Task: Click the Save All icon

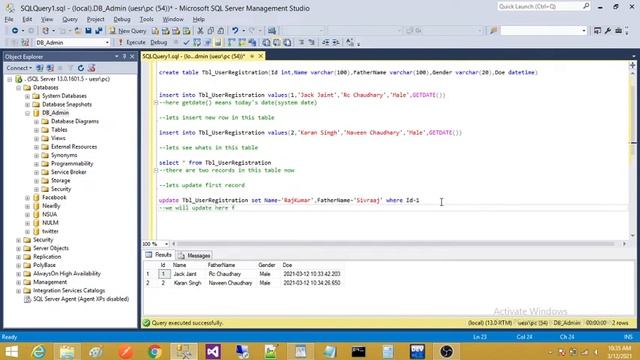Action: click(99, 31)
